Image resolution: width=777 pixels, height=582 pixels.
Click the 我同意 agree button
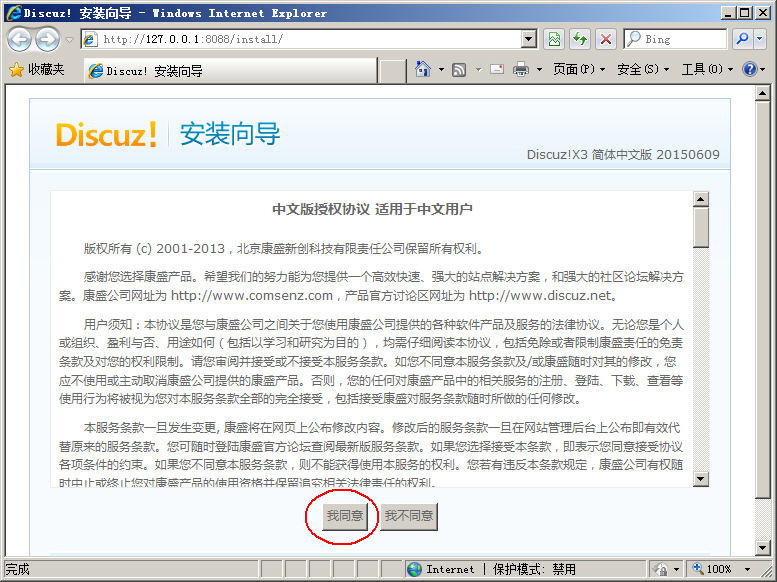pos(345,516)
